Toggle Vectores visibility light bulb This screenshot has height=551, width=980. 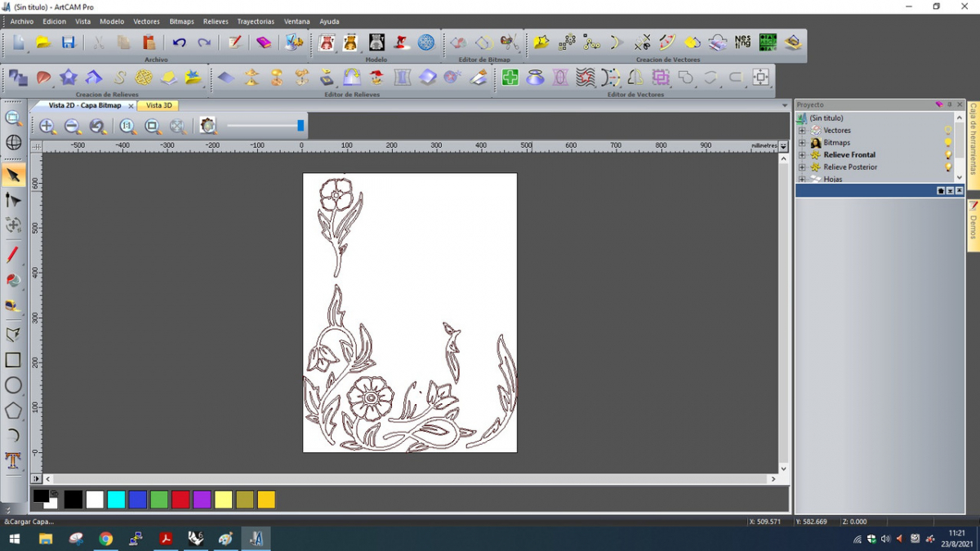pyautogui.click(x=948, y=131)
